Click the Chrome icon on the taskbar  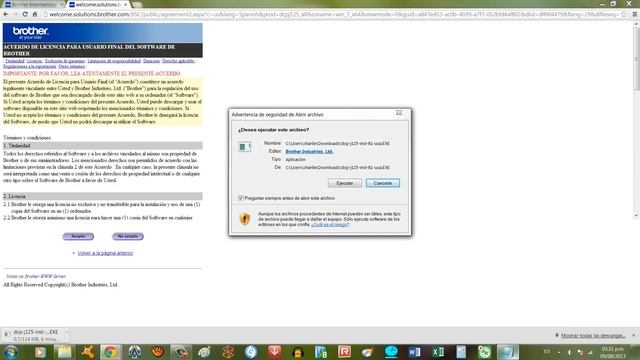click(x=110, y=352)
